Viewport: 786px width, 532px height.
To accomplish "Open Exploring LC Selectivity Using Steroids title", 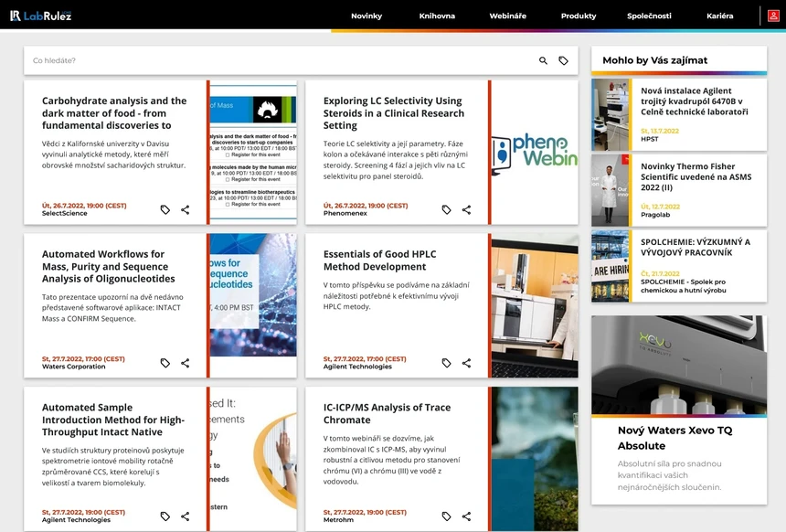I will pos(394,112).
